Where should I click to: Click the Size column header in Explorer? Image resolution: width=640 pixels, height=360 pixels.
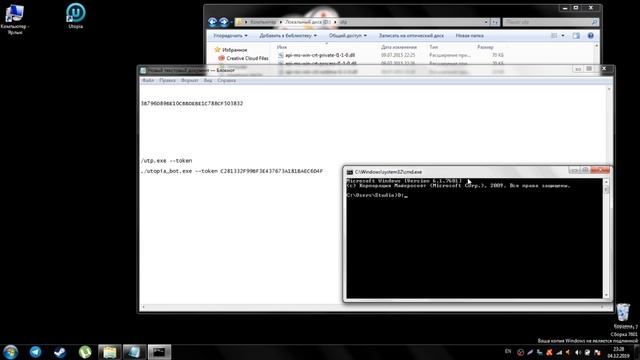(485, 47)
